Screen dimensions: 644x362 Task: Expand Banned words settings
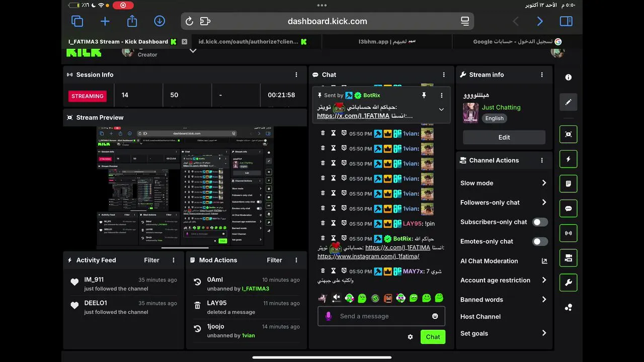[544, 300]
